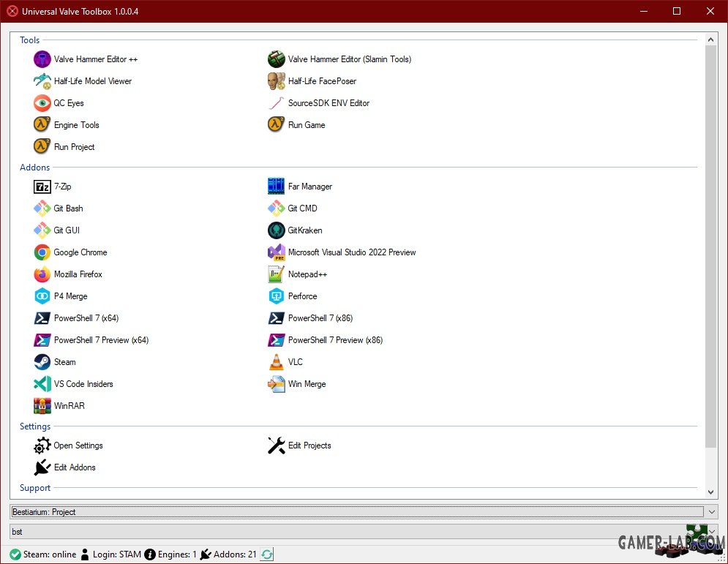
Task: Open the Notepad++ icon
Action: [x=277, y=274]
